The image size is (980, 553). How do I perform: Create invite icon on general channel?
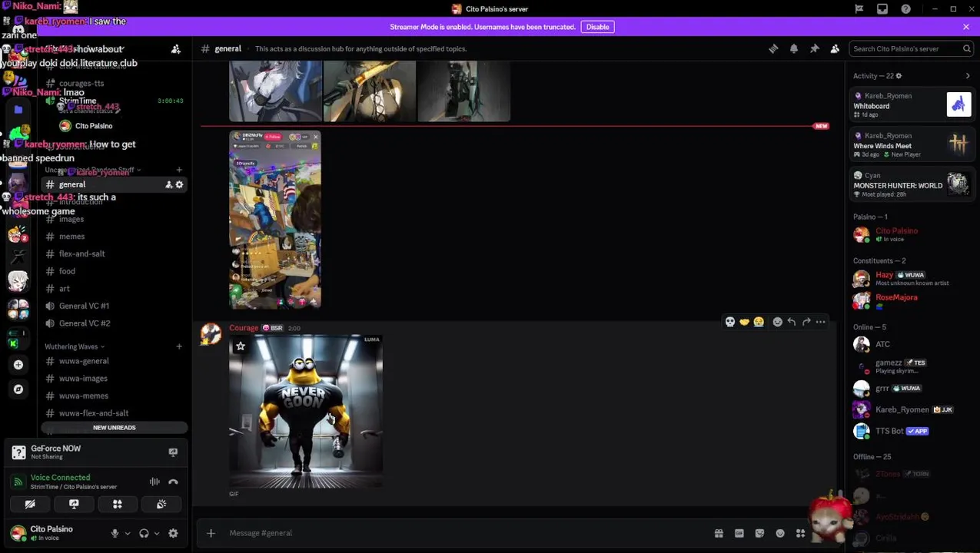click(168, 184)
